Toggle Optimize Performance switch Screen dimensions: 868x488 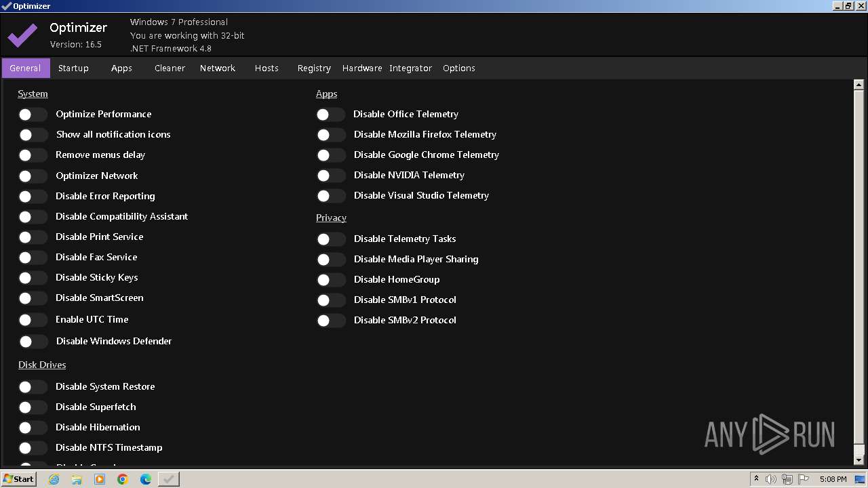tap(33, 115)
